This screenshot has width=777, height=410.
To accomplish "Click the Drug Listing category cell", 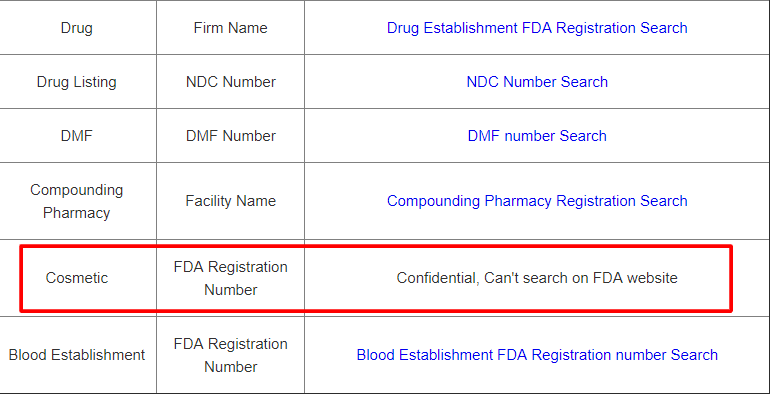I will pos(76,82).
